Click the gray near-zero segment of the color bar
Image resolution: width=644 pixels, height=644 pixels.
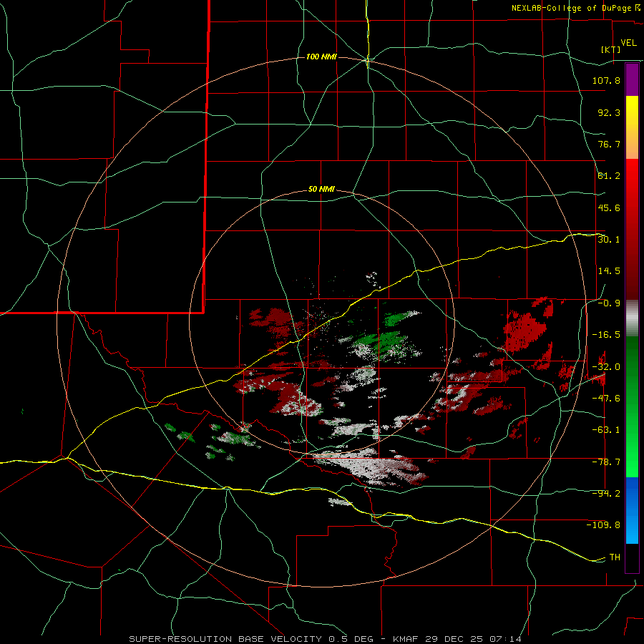[632, 318]
